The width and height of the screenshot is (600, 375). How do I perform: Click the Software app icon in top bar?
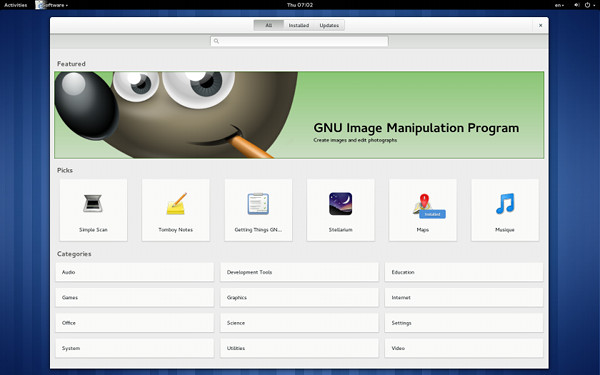tap(40, 5)
